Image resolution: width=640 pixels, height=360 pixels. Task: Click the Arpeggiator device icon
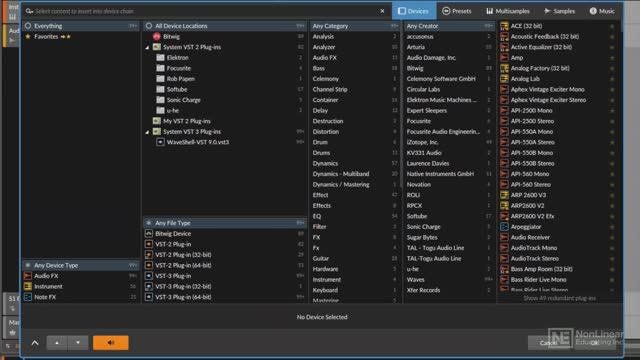(x=504, y=227)
